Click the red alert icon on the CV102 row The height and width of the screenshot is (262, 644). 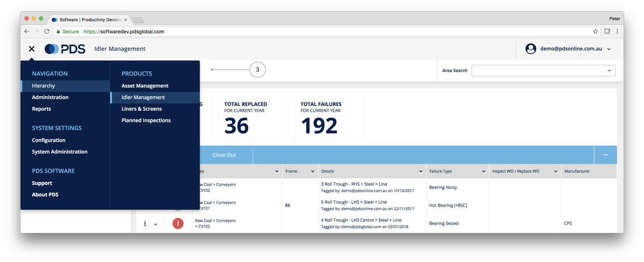click(x=178, y=223)
